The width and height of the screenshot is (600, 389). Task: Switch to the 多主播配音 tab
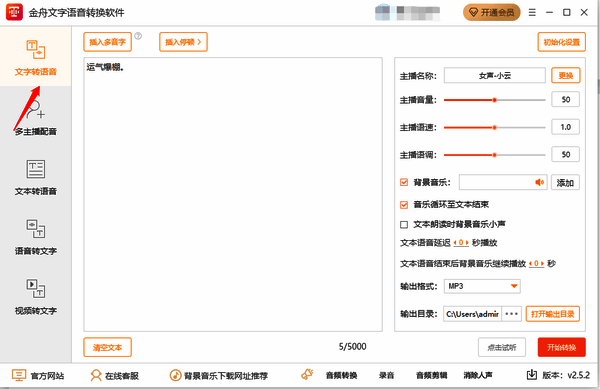(x=36, y=117)
